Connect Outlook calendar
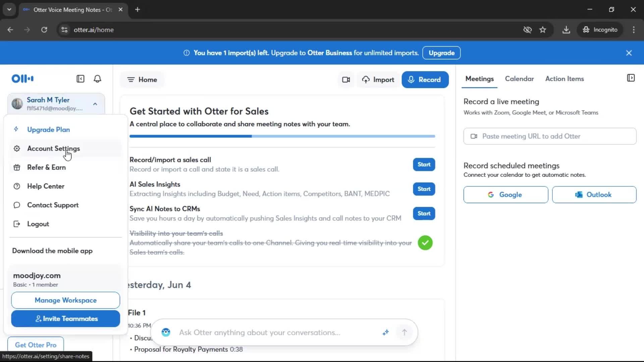 click(x=594, y=195)
